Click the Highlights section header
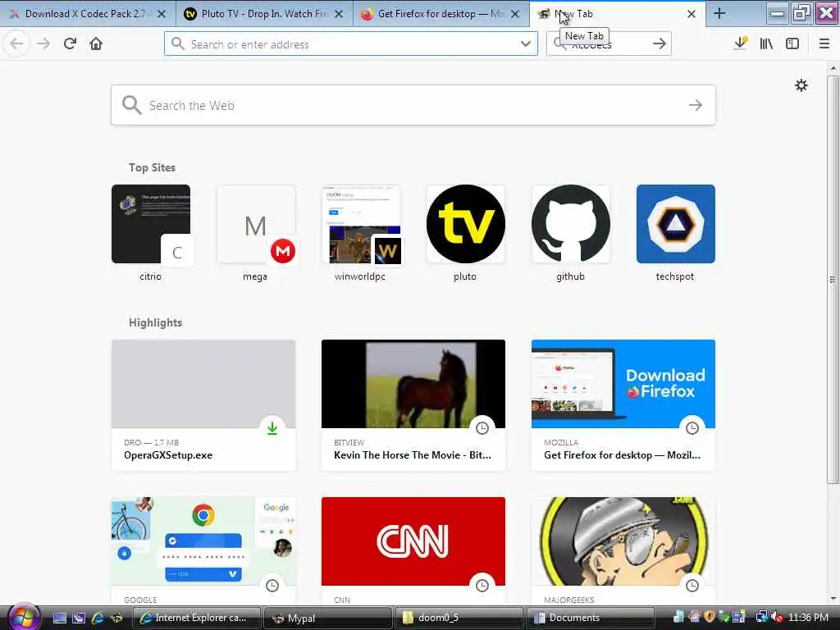Image resolution: width=840 pixels, height=630 pixels. tap(155, 322)
